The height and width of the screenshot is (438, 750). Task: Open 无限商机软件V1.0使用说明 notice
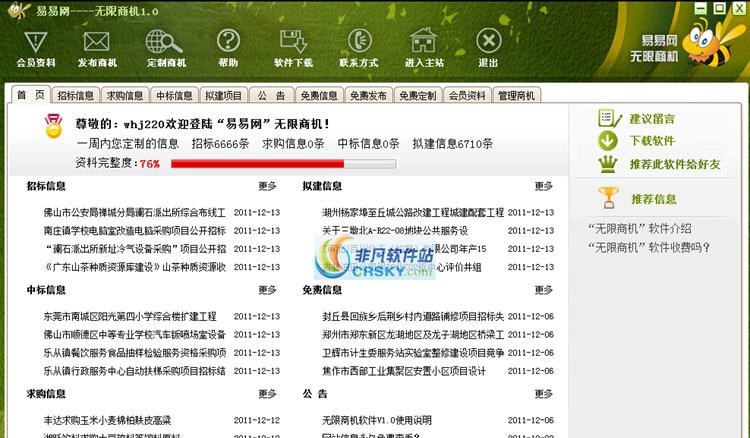(x=376, y=420)
